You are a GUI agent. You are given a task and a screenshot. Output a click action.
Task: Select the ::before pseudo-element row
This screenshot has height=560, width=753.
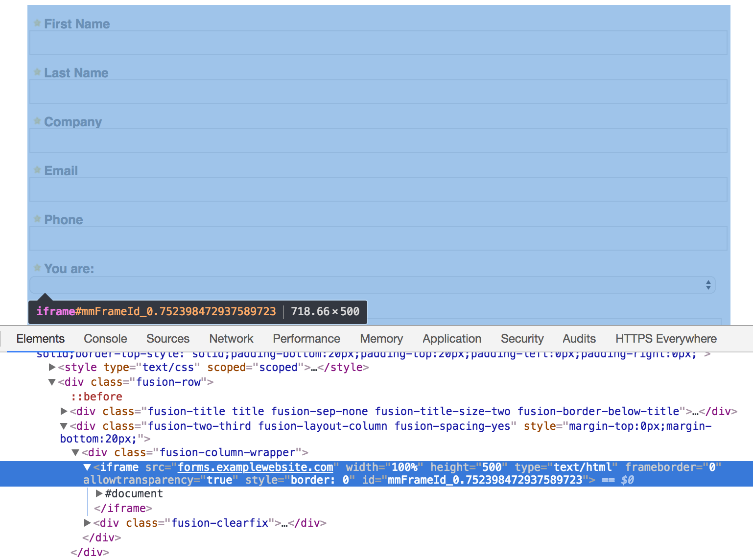click(x=96, y=397)
